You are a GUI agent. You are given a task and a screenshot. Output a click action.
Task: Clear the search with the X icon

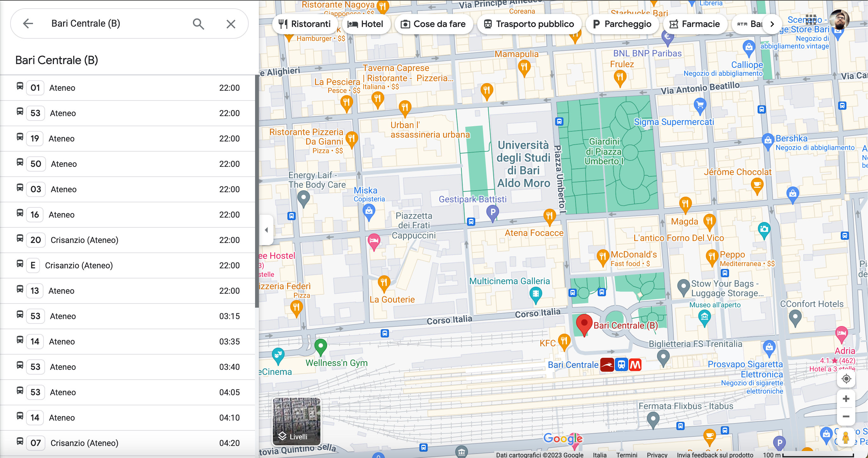231,24
